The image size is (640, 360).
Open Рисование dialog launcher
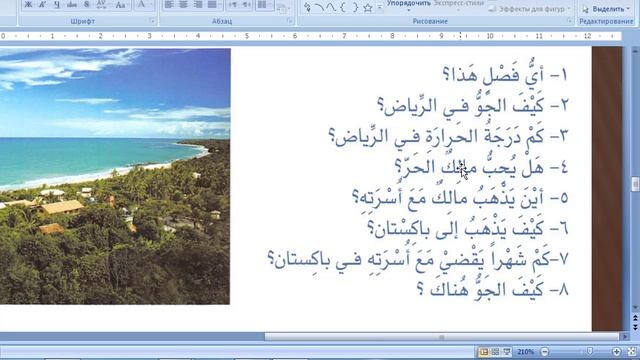570,21
